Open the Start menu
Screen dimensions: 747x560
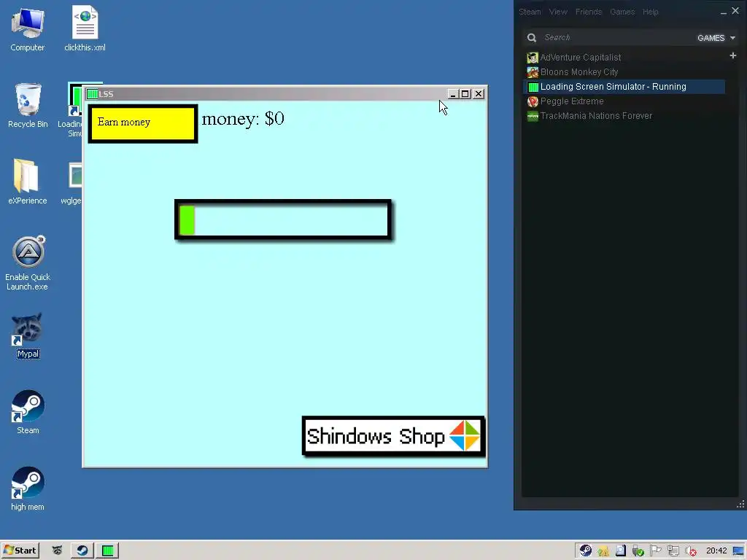coord(20,551)
